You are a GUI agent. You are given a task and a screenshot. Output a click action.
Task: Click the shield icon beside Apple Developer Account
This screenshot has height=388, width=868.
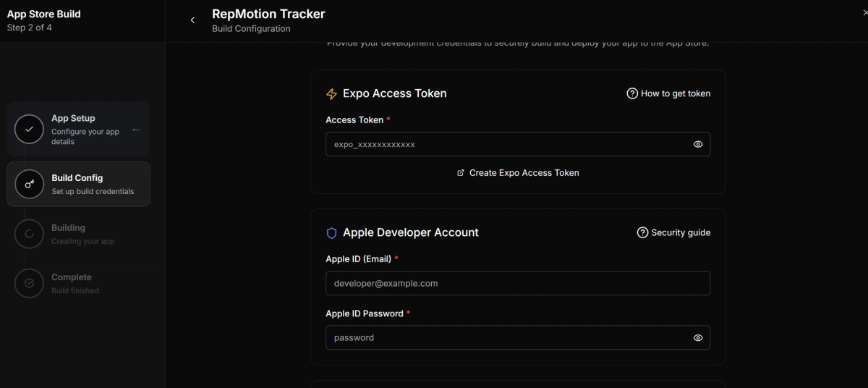tap(332, 233)
